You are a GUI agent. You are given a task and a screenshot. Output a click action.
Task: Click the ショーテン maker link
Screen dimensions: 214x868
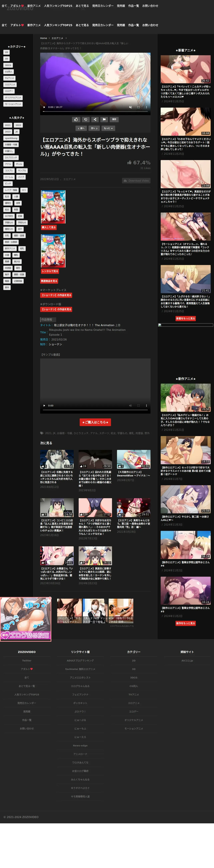pos(55,344)
